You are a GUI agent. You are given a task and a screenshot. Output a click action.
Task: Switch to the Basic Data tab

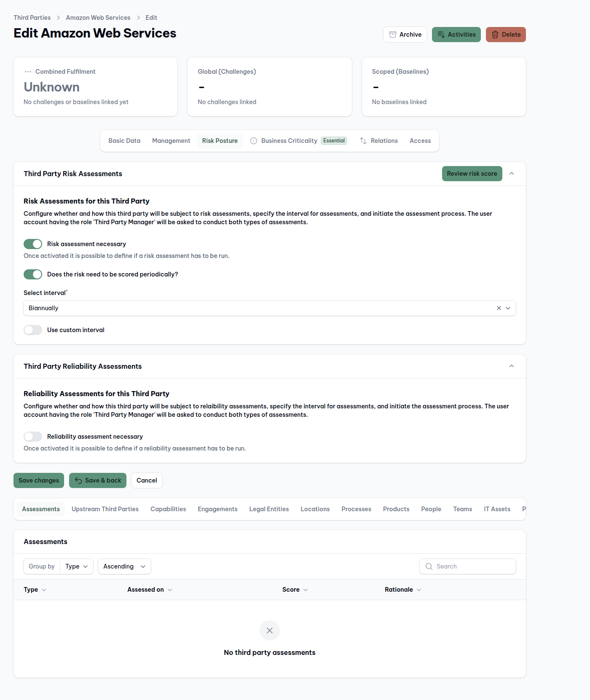pyautogui.click(x=124, y=141)
